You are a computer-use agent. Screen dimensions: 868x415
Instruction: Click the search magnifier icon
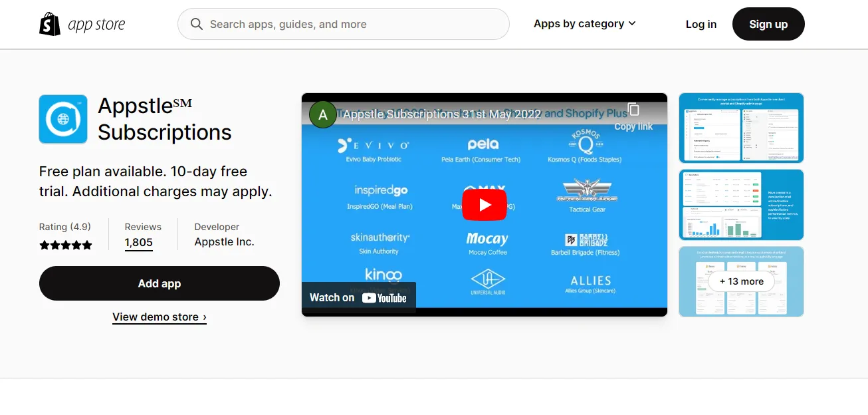pyautogui.click(x=197, y=24)
